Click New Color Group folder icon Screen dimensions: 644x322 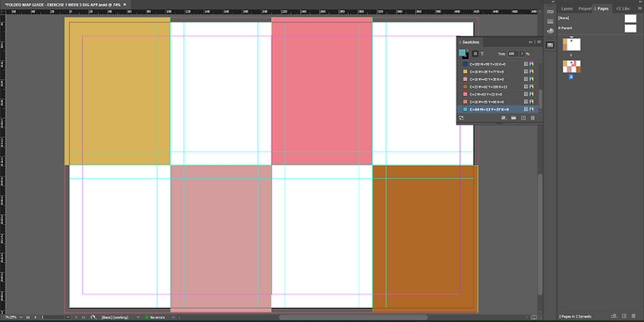coord(513,117)
